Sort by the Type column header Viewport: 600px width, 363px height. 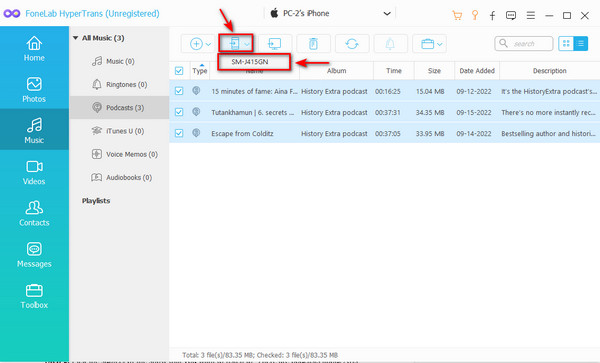click(x=200, y=71)
